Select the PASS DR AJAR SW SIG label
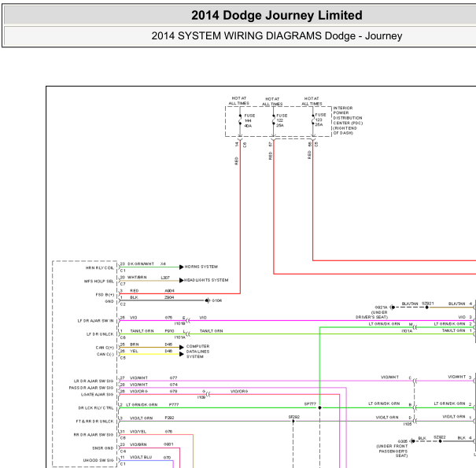Screen dimensions: 476x468 coord(91,388)
